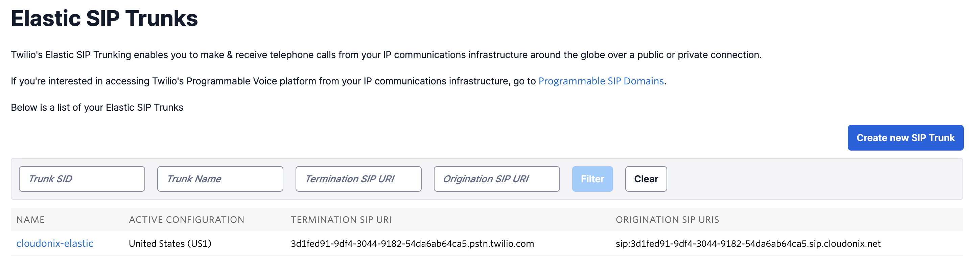This screenshot has height=264, width=980.
Task: Click the Elastic SIP Trunks page heading
Action: point(104,19)
